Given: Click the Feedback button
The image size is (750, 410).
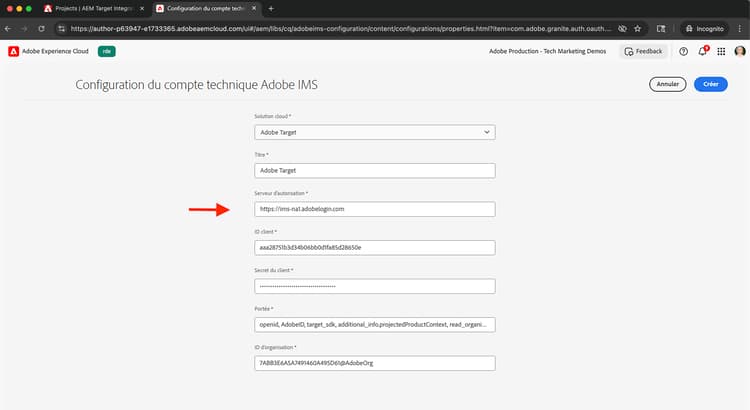Looking at the screenshot, I should tap(643, 51).
